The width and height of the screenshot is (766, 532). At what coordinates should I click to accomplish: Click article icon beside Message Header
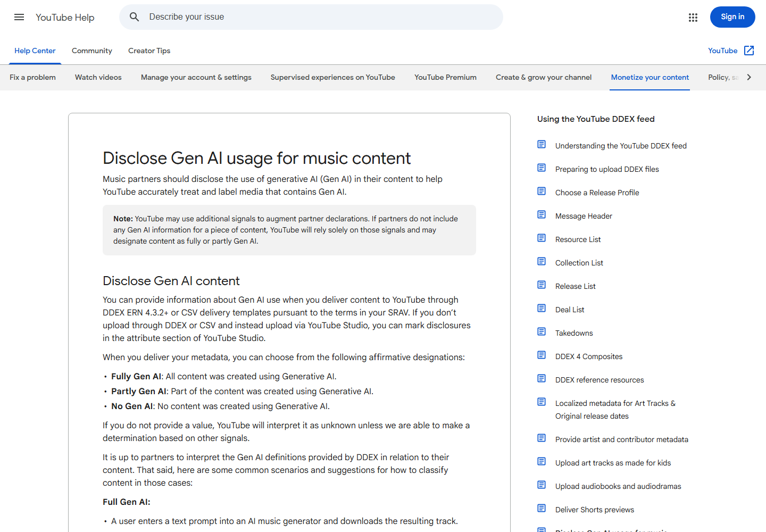[x=542, y=214]
